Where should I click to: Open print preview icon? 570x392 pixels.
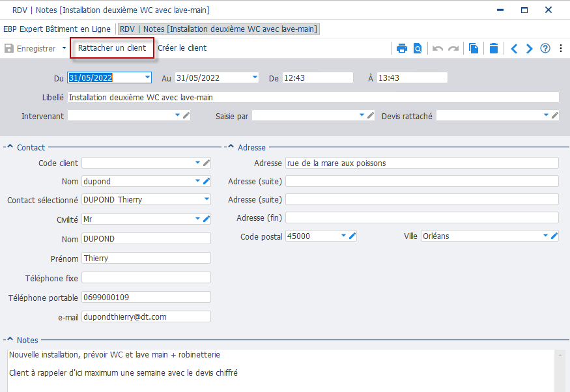418,48
